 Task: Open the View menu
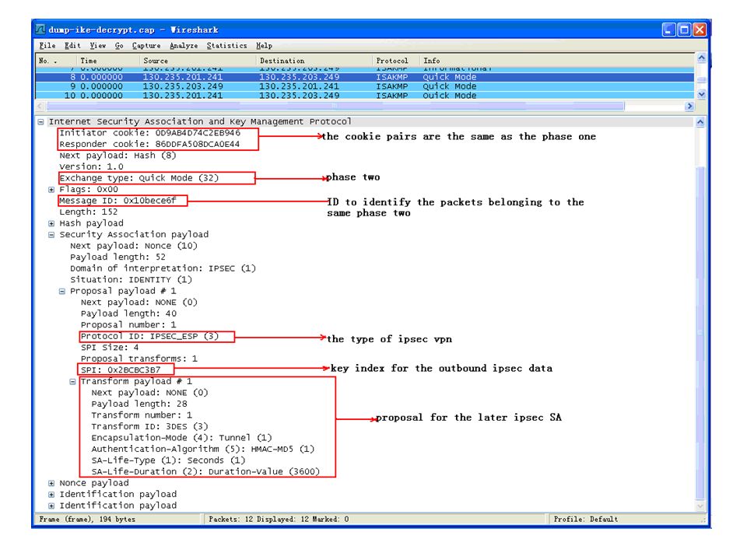(98, 46)
